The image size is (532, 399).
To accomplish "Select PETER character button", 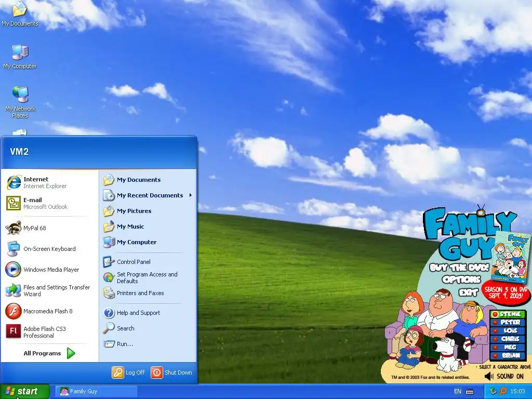I will [x=508, y=322].
